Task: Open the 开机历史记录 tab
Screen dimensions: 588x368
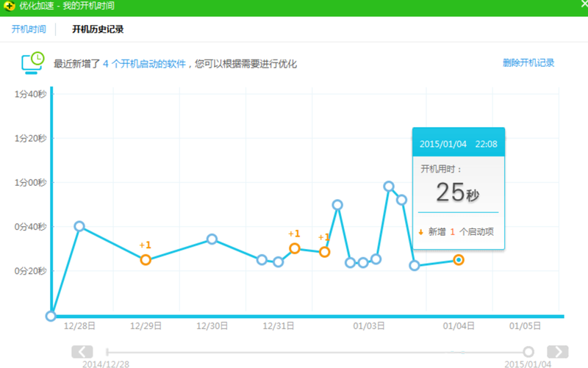Action: coord(98,29)
